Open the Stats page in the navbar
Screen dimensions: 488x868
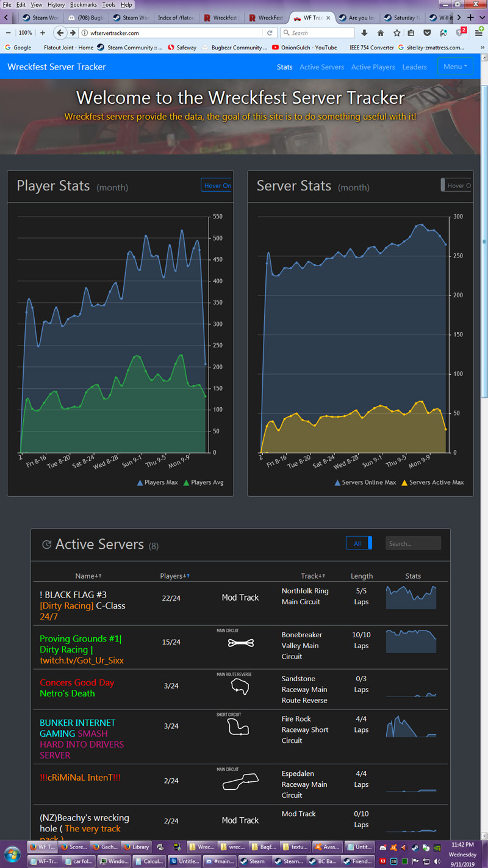click(x=284, y=67)
